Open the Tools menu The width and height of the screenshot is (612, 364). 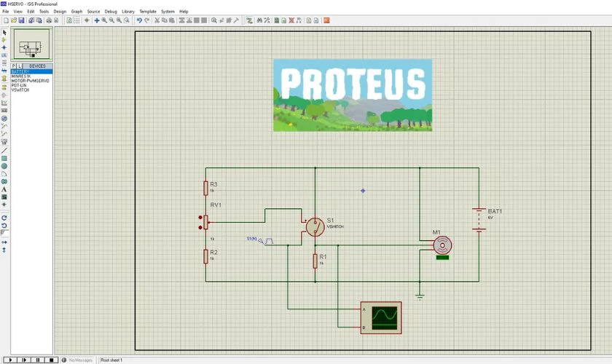coord(44,12)
